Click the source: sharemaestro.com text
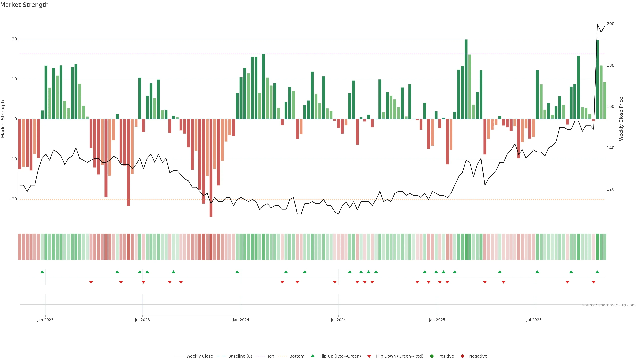This screenshot has width=644, height=362. 609,305
